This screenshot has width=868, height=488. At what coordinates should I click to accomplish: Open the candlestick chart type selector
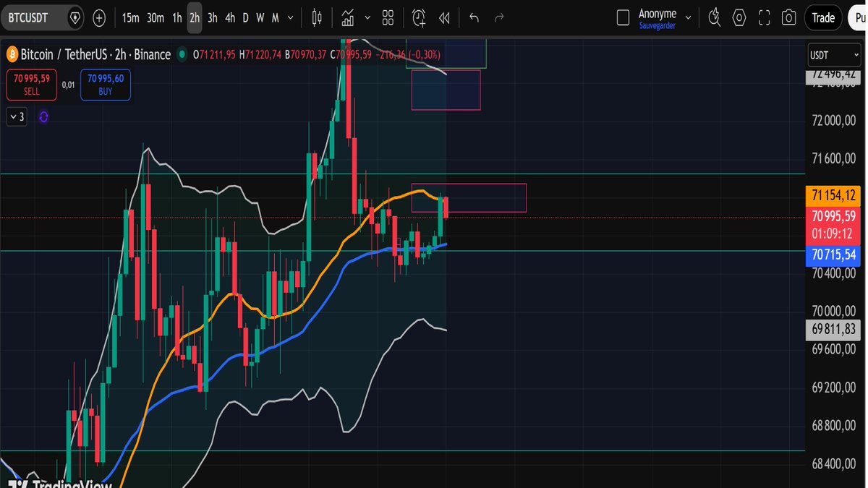(x=317, y=18)
